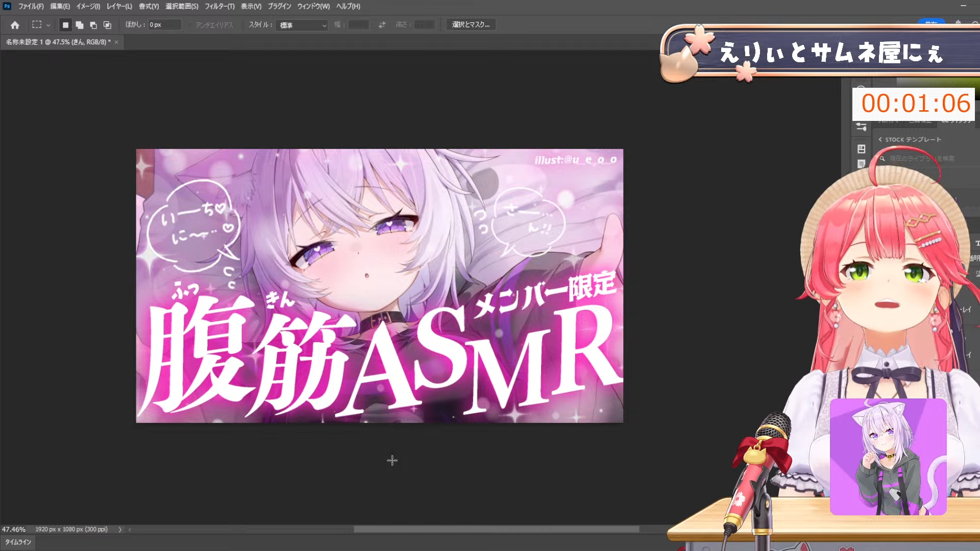Click the 選択とマスク... button

471,24
